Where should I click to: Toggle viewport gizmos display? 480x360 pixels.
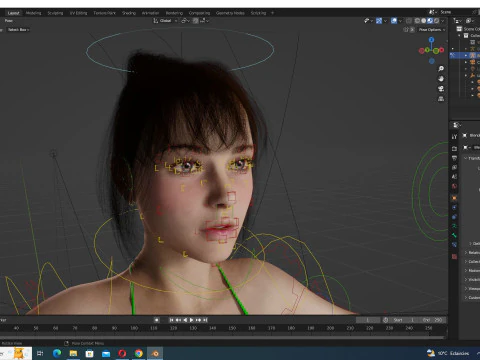tap(379, 21)
